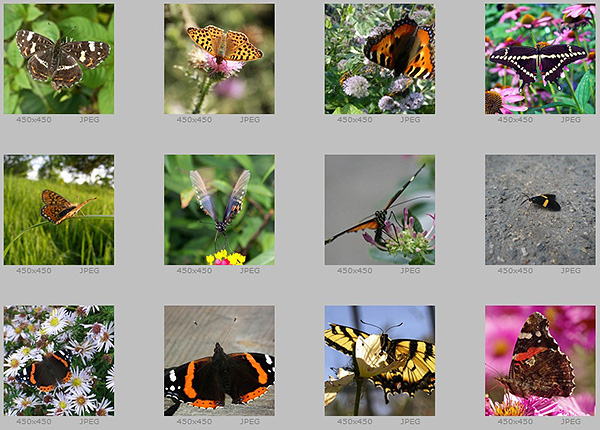The width and height of the screenshot is (600, 430).
Task: Select the orange spotted fritillary on thistle thumbnail
Action: (219, 59)
